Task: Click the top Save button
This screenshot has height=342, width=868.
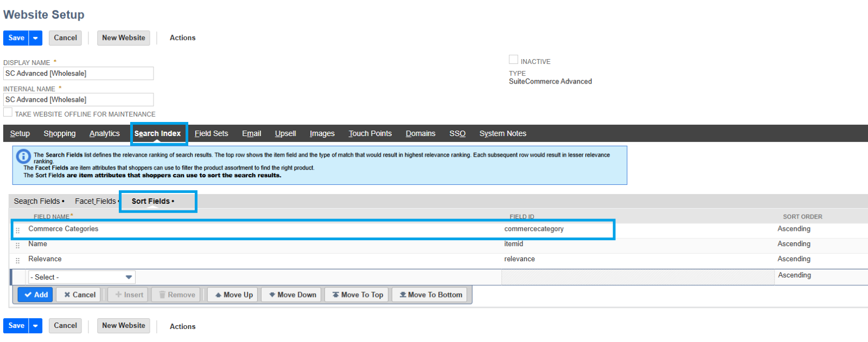Action: click(x=16, y=38)
